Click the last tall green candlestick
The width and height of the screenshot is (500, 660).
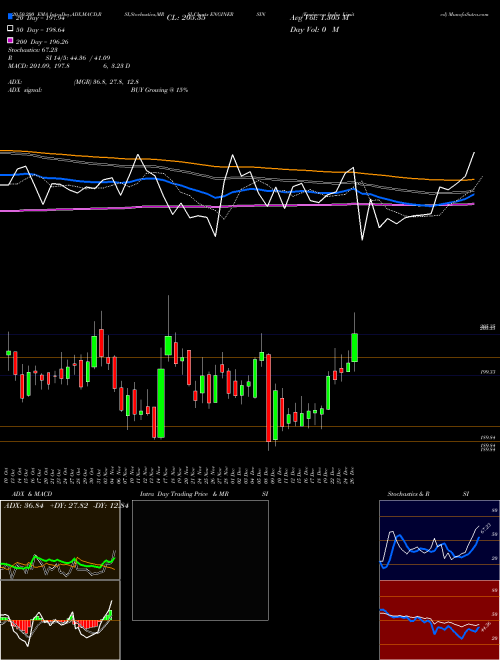[x=355, y=348]
